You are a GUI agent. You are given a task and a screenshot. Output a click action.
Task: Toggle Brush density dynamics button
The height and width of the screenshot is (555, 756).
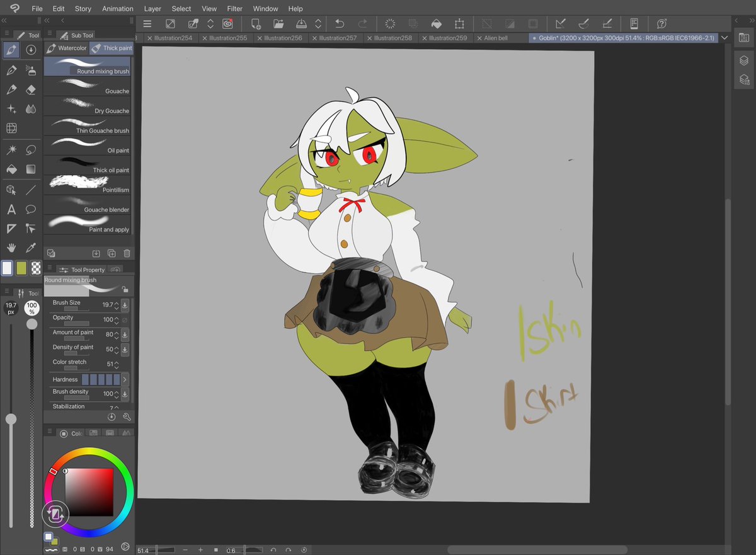[x=124, y=394]
